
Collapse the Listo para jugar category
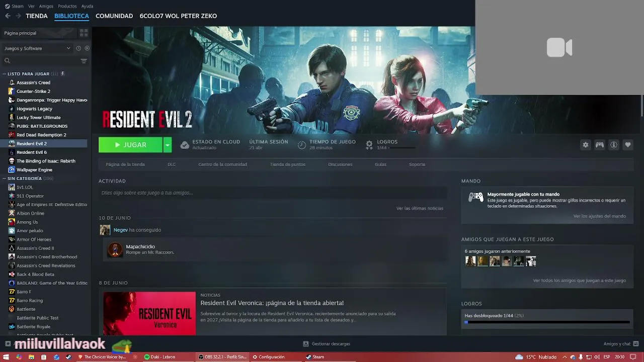4,74
